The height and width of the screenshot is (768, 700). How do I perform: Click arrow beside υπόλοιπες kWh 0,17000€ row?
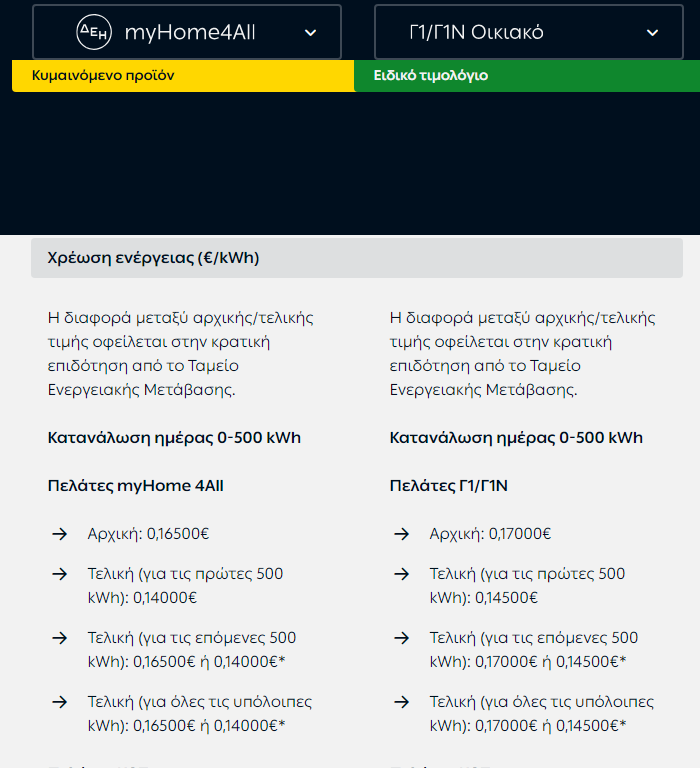[x=402, y=702]
